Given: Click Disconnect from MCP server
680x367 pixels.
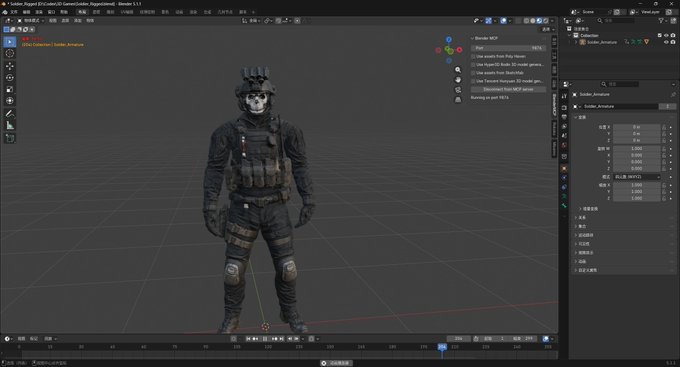Looking at the screenshot, I should click(x=508, y=89).
